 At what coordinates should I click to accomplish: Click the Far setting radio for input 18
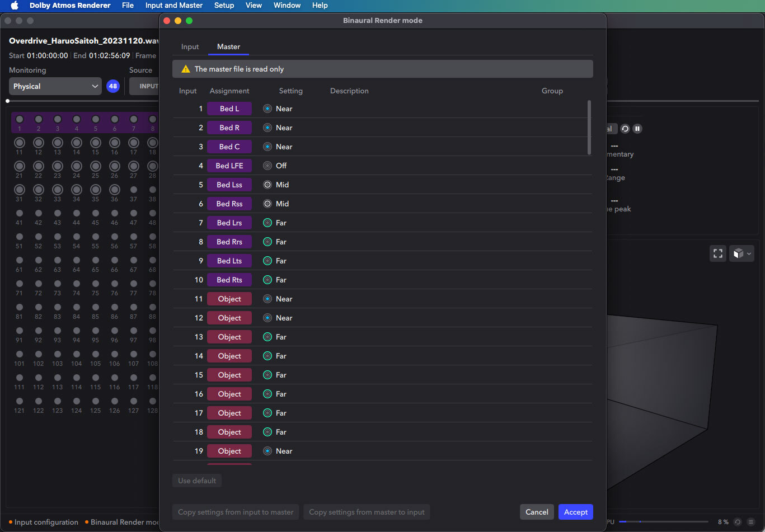pos(267,432)
